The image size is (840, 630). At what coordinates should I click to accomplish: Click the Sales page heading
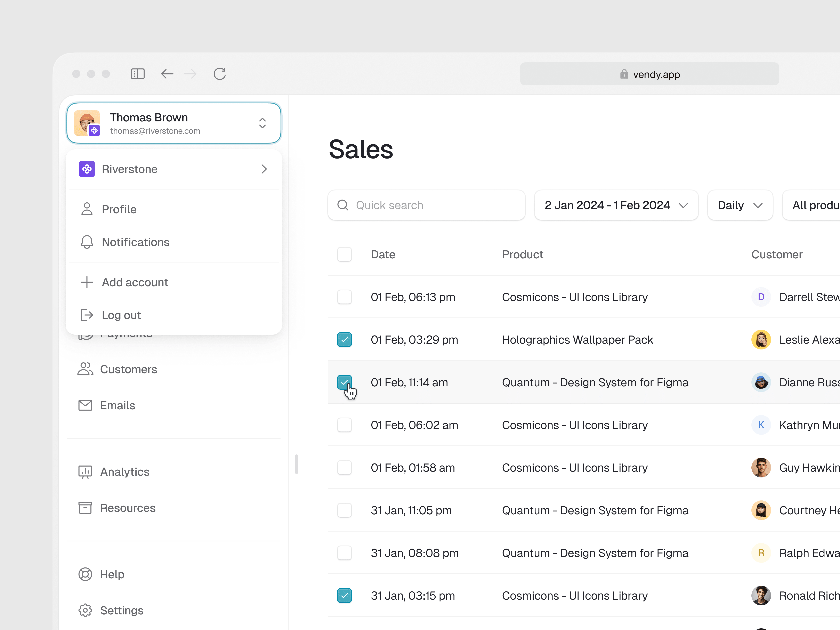pos(361,149)
